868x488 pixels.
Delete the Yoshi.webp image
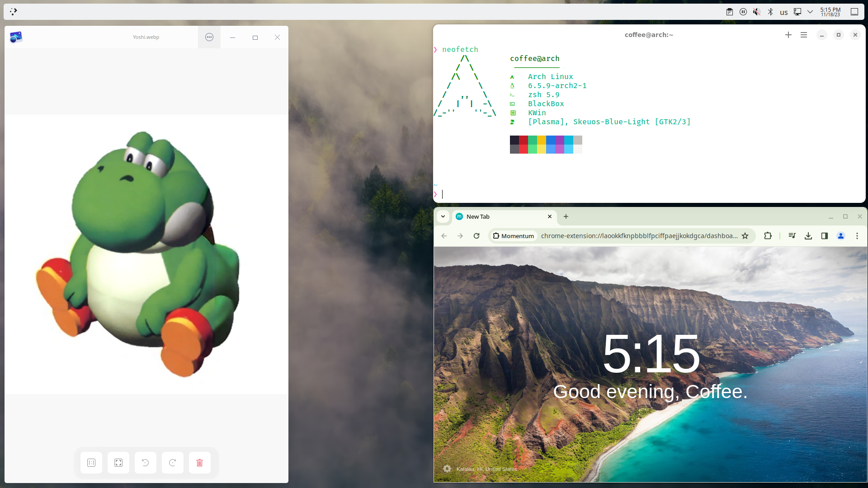pos(200,463)
